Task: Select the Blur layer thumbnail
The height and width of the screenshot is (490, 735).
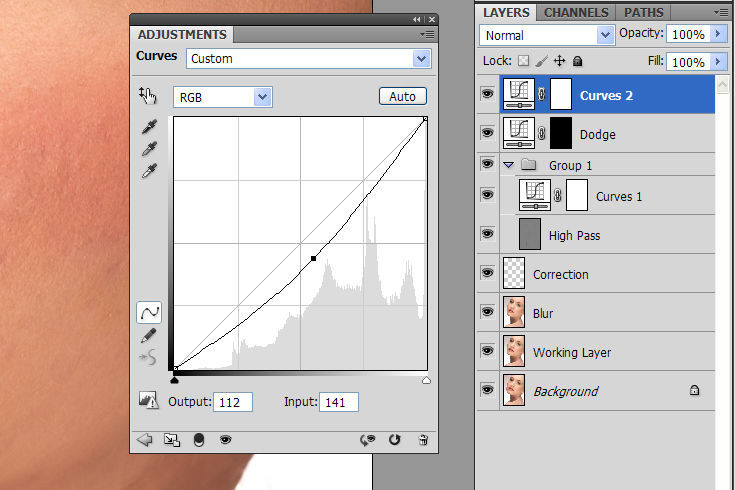Action: (514, 312)
